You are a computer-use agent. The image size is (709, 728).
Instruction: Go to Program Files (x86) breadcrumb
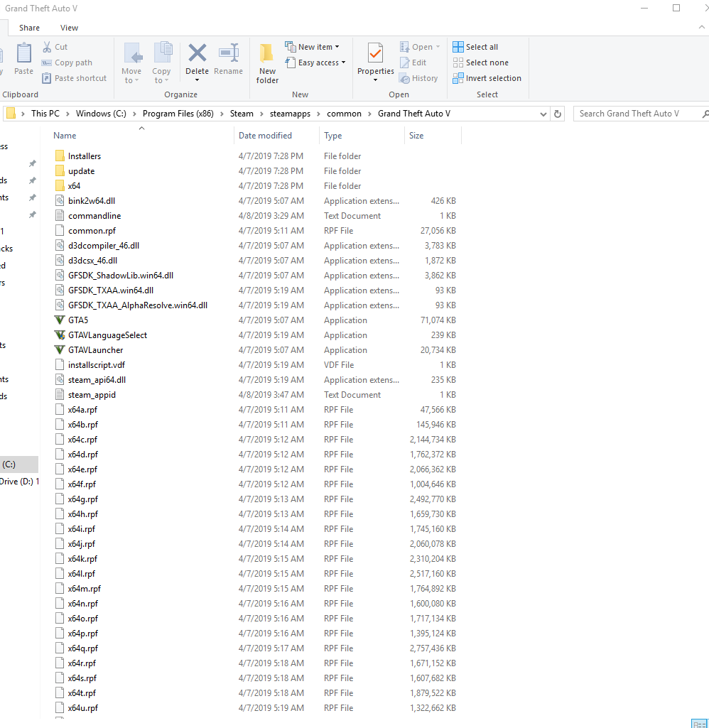tap(178, 114)
